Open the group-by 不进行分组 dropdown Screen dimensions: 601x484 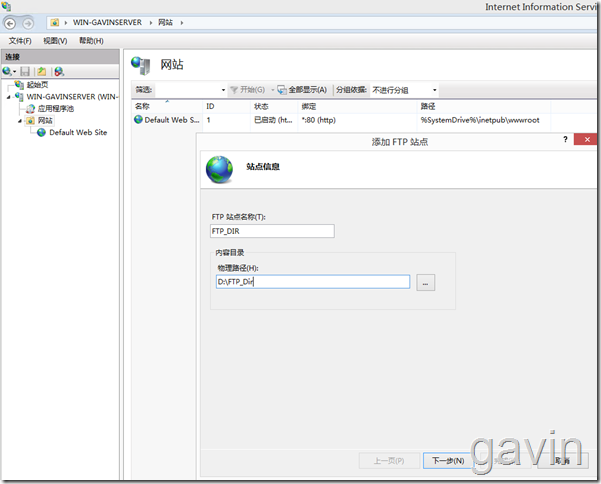[404, 90]
